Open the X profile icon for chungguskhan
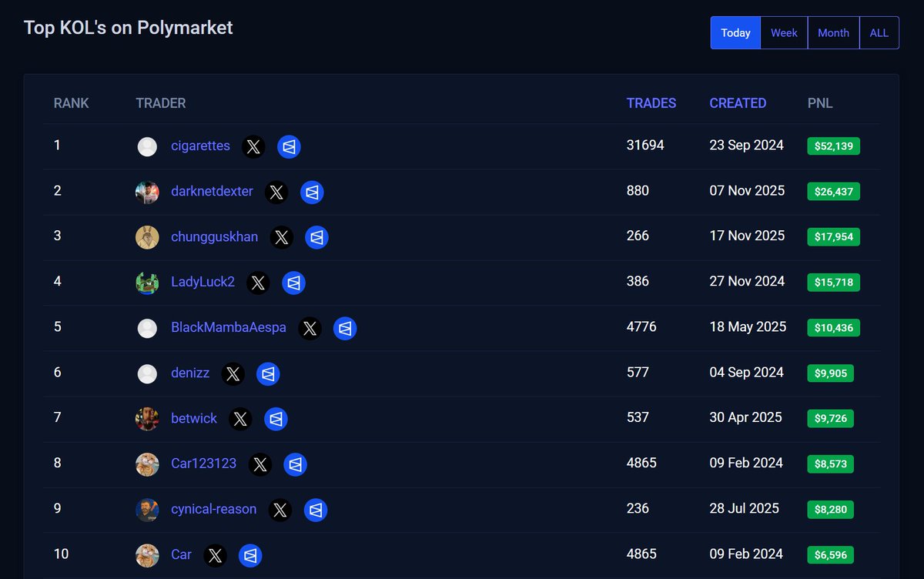 (x=282, y=237)
